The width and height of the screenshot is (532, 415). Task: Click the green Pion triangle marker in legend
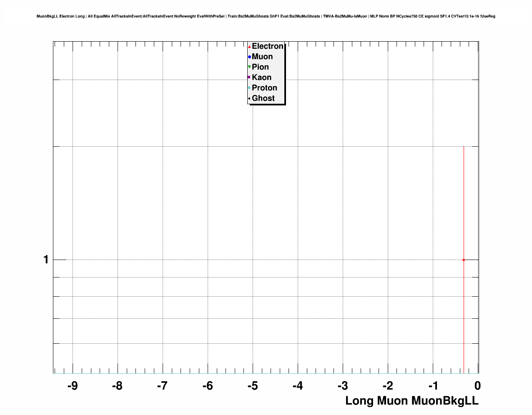[x=249, y=67]
